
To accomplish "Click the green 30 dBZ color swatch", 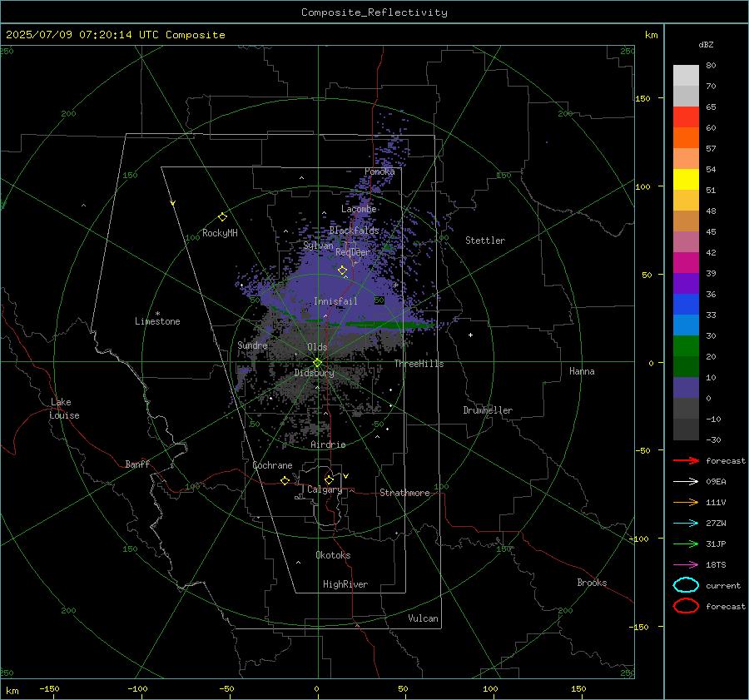I will (x=686, y=346).
